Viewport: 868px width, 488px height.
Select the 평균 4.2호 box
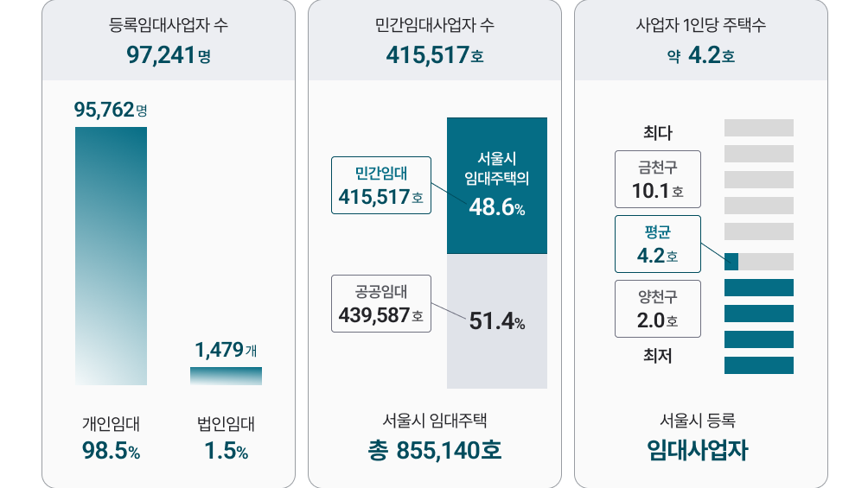click(658, 244)
